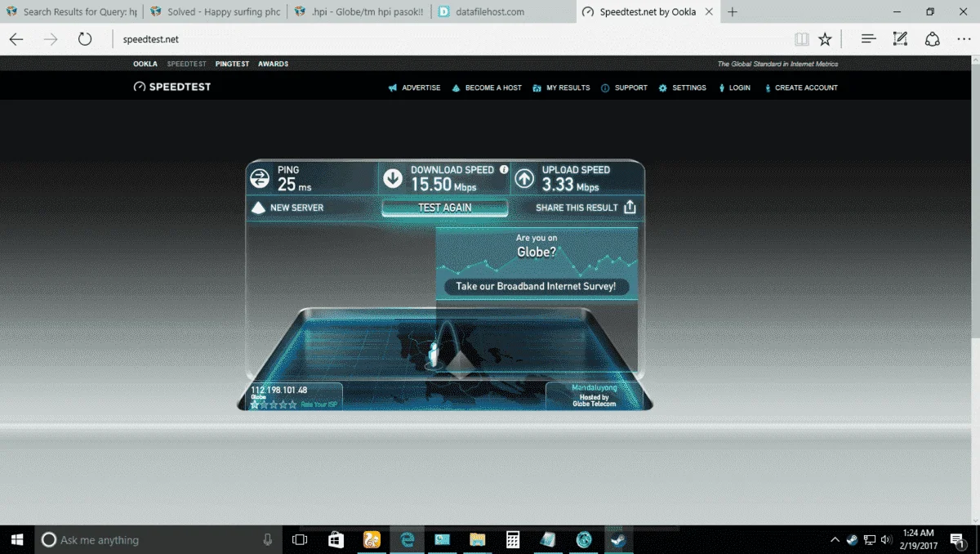The width and height of the screenshot is (980, 554).
Task: Click the download speed info icon
Action: [x=504, y=170]
